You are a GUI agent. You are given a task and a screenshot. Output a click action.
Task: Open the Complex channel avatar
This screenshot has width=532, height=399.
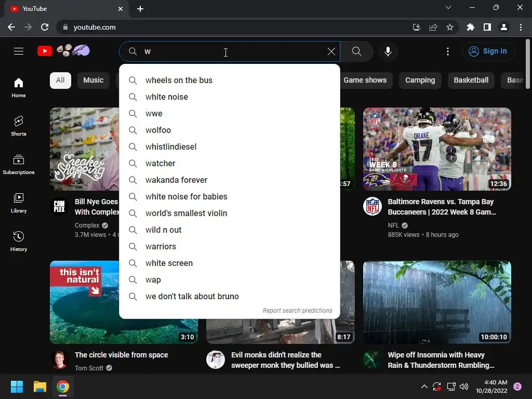click(x=59, y=206)
